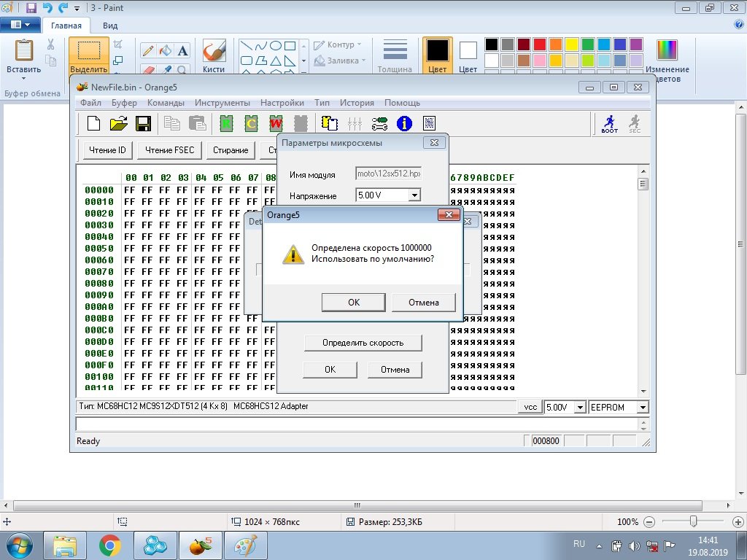Open the Напряжение 5.00 V dropdown
The width and height of the screenshot is (747, 560).
click(414, 195)
